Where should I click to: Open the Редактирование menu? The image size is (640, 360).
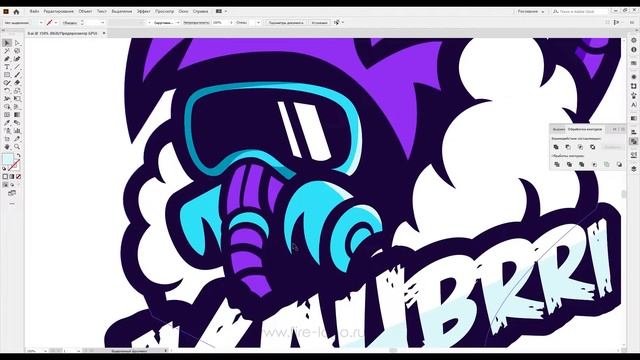click(59, 11)
